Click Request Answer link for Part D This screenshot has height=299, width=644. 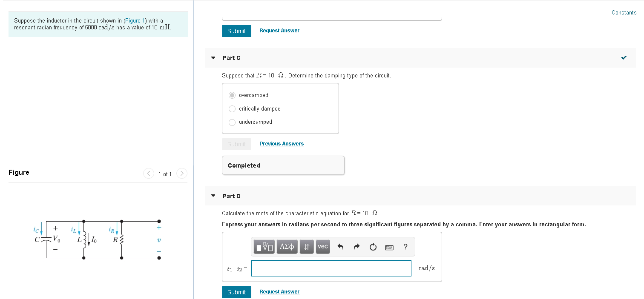(279, 292)
